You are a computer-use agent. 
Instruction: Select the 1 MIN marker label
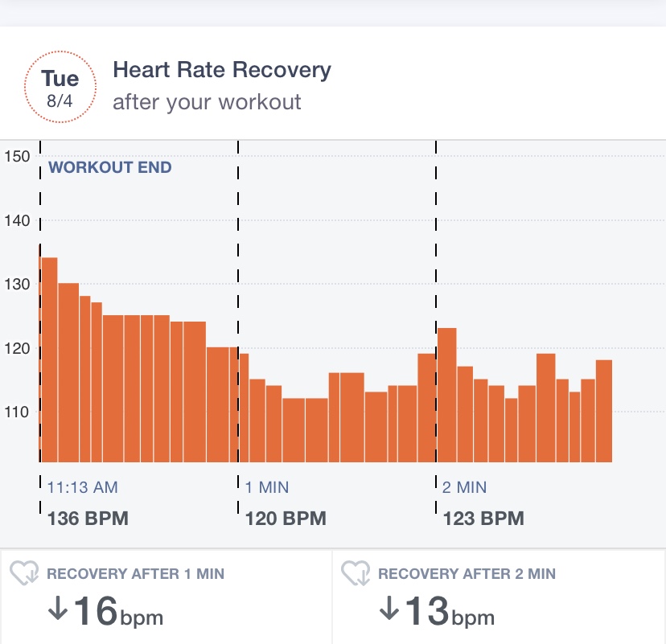(x=267, y=487)
